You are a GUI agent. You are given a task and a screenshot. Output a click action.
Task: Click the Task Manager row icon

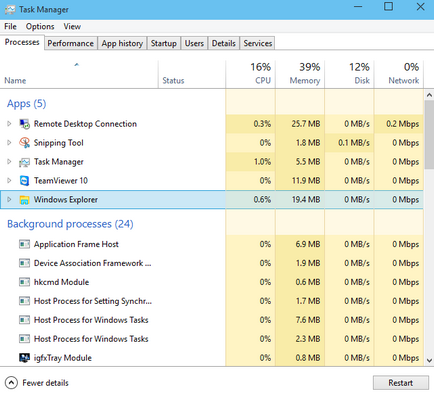point(24,162)
